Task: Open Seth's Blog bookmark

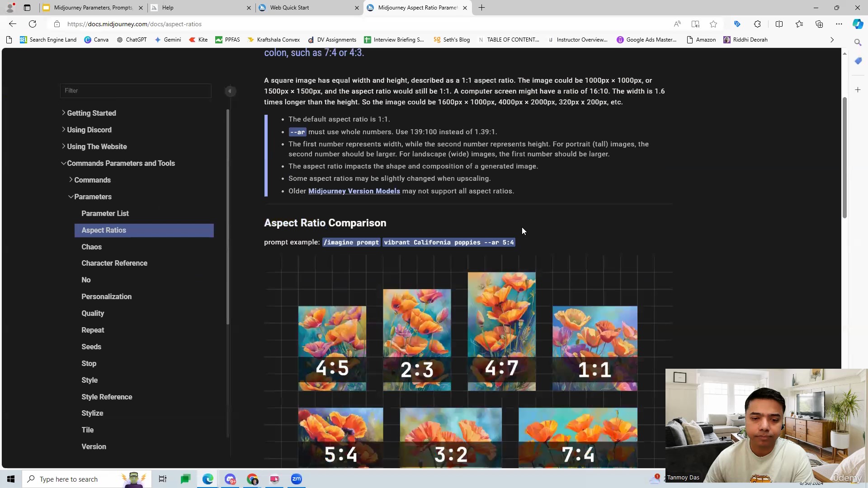Action: point(452,40)
